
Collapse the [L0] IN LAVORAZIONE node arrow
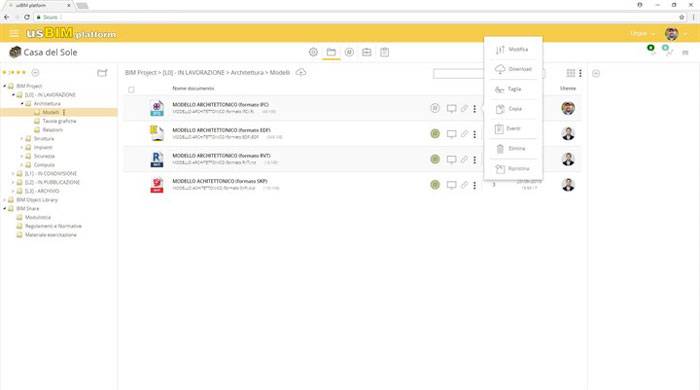[13, 95]
